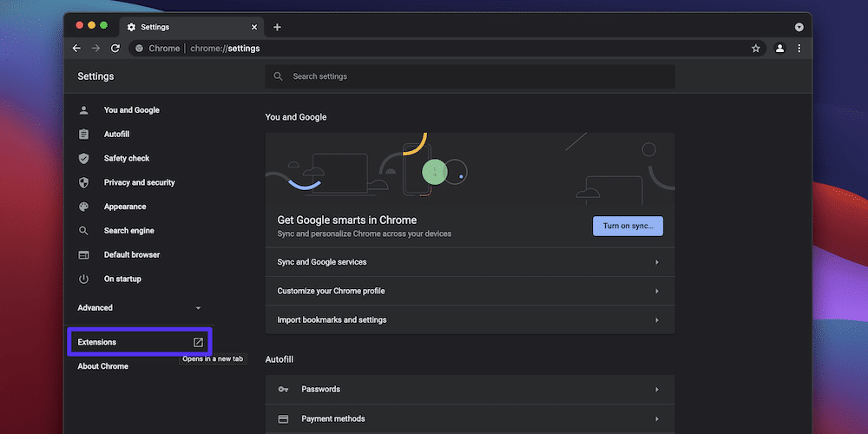
Task: Click the forward navigation arrow
Action: [x=95, y=48]
